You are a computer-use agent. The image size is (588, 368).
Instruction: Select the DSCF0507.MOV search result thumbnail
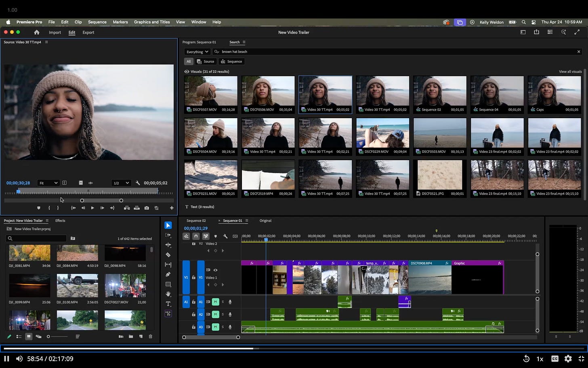pyautogui.click(x=211, y=91)
